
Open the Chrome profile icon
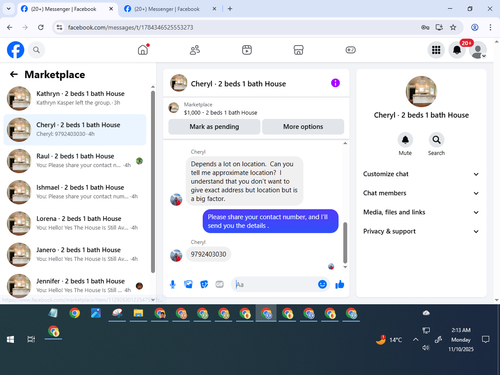point(475,27)
